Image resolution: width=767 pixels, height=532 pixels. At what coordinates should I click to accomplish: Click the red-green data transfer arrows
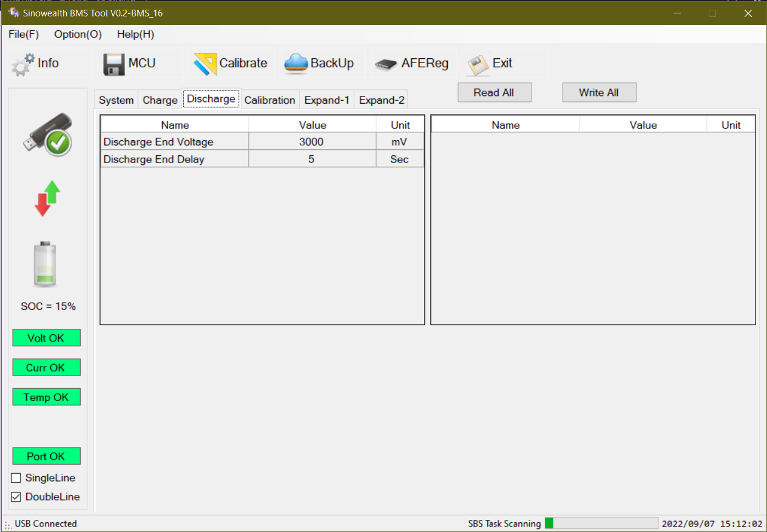(x=47, y=198)
